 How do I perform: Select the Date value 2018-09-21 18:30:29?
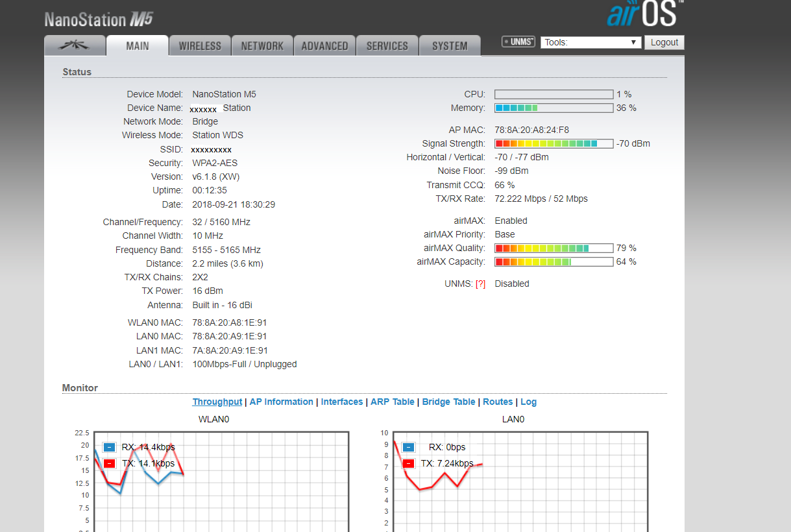tap(234, 204)
